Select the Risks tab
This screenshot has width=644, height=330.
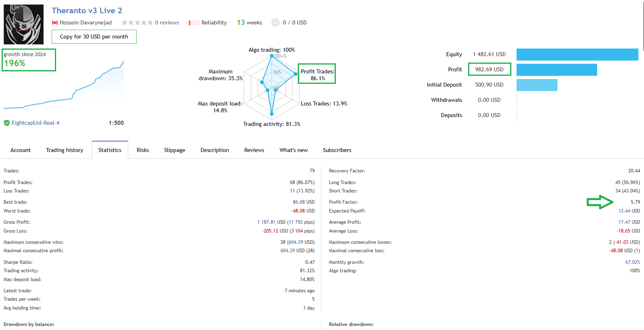point(143,150)
